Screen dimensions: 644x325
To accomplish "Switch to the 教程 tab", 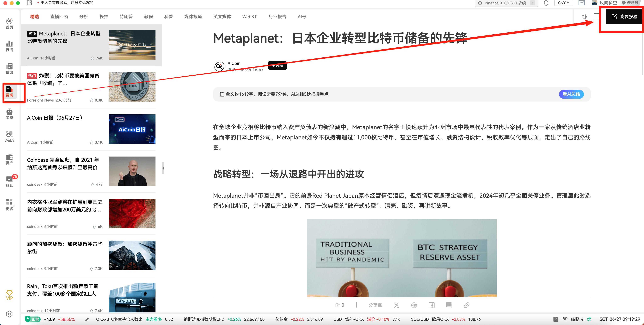I will click(149, 17).
